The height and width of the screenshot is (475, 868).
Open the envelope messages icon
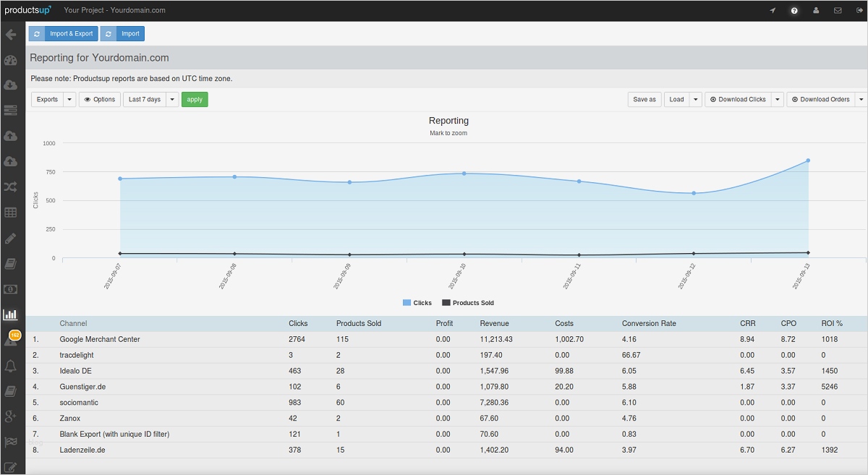coord(838,11)
